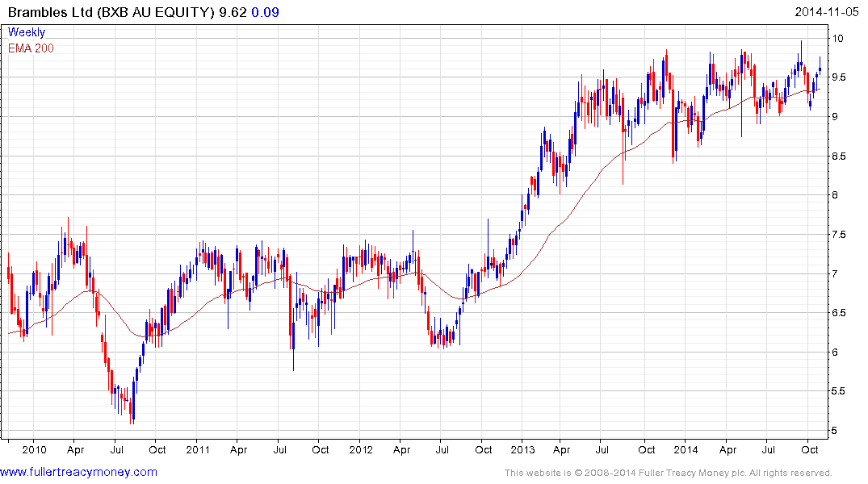Select the y-axis price label 5
868x484 pixels.
pos(835,430)
